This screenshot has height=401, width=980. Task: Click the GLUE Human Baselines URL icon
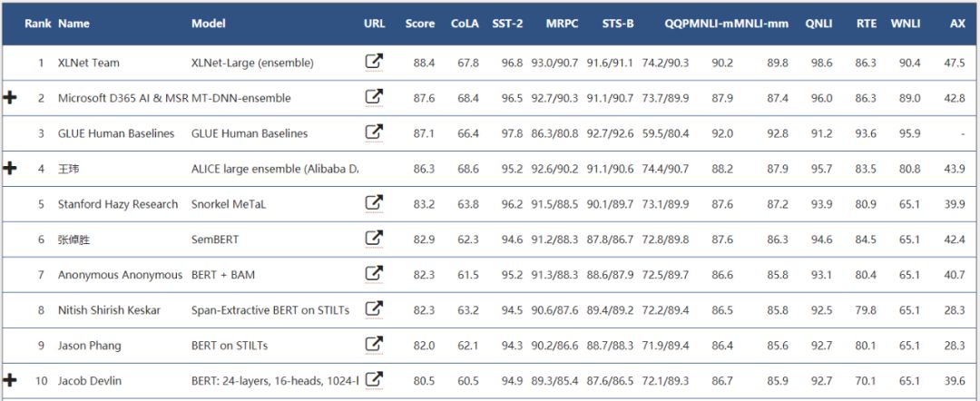[x=374, y=132]
